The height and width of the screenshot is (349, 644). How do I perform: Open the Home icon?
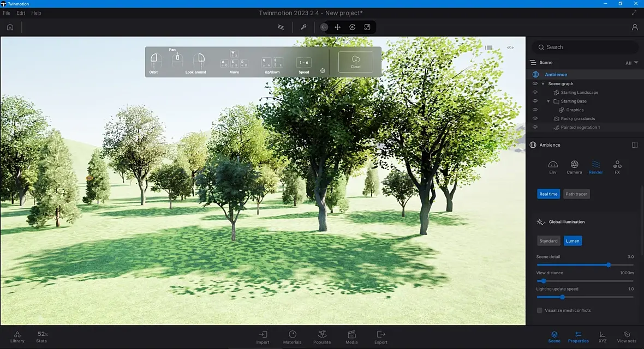coord(10,27)
